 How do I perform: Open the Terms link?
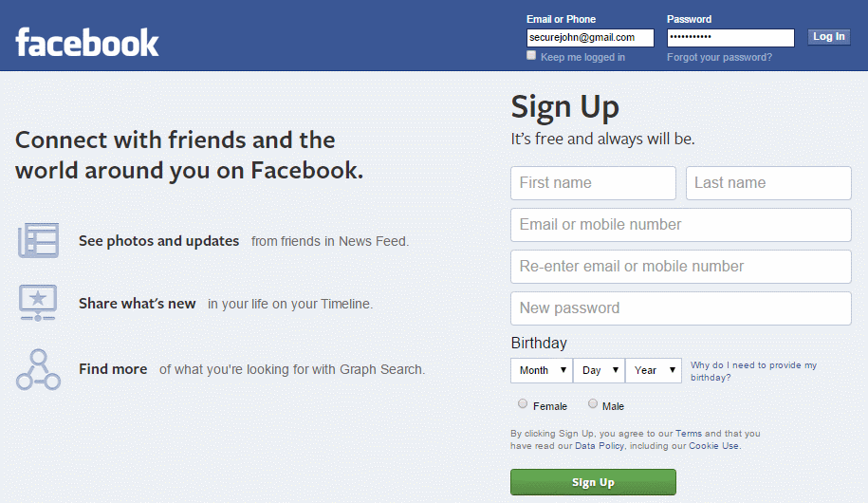(689, 434)
